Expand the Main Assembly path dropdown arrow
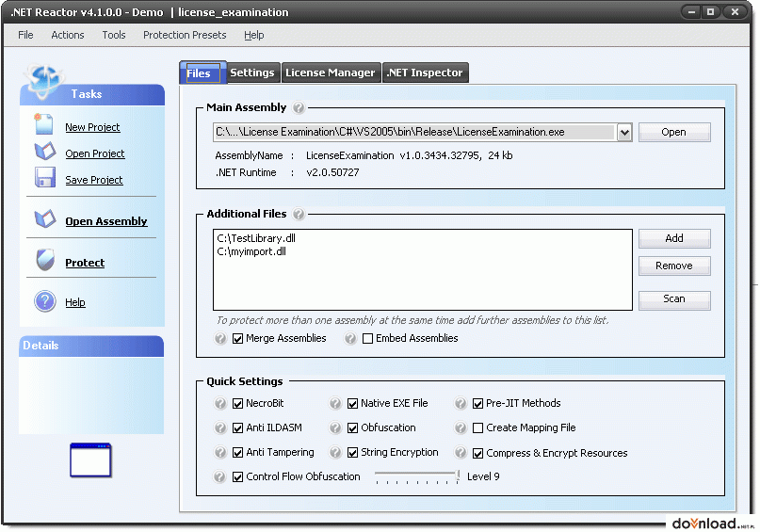Screen dimensions: 760x532 [624, 132]
